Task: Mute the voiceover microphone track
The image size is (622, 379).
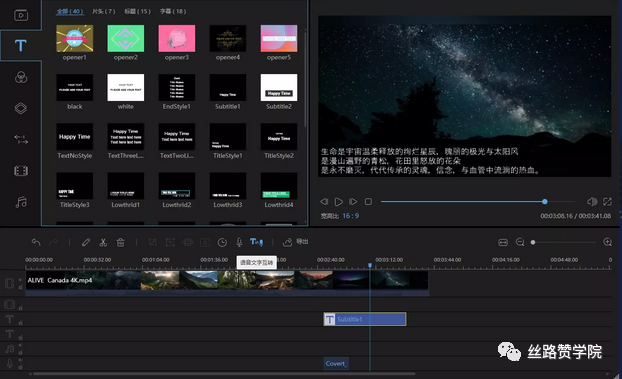Action: 20,360
